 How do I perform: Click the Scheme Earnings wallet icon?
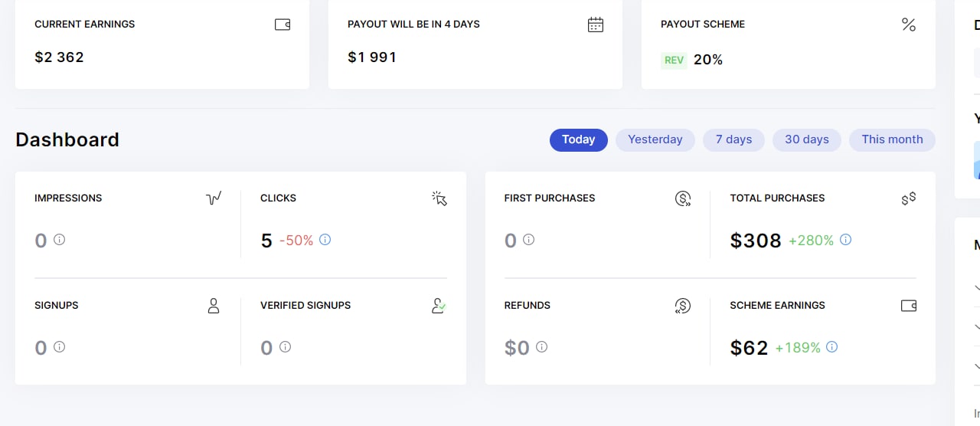click(909, 306)
